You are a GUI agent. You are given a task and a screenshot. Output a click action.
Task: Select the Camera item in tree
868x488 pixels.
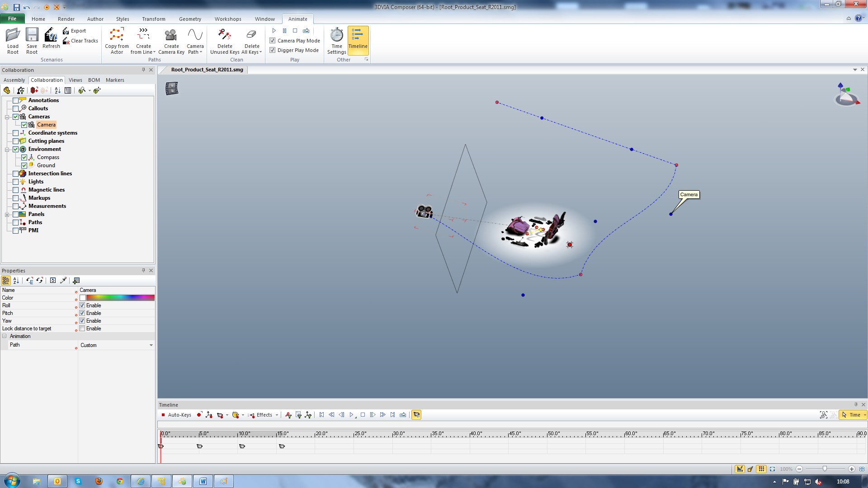46,125
